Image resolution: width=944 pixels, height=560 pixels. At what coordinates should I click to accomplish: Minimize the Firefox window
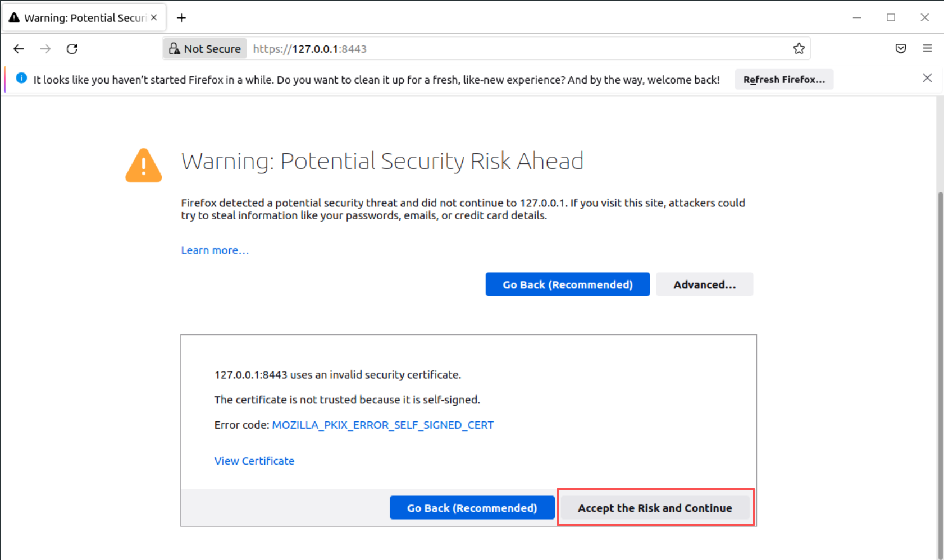pos(857,17)
